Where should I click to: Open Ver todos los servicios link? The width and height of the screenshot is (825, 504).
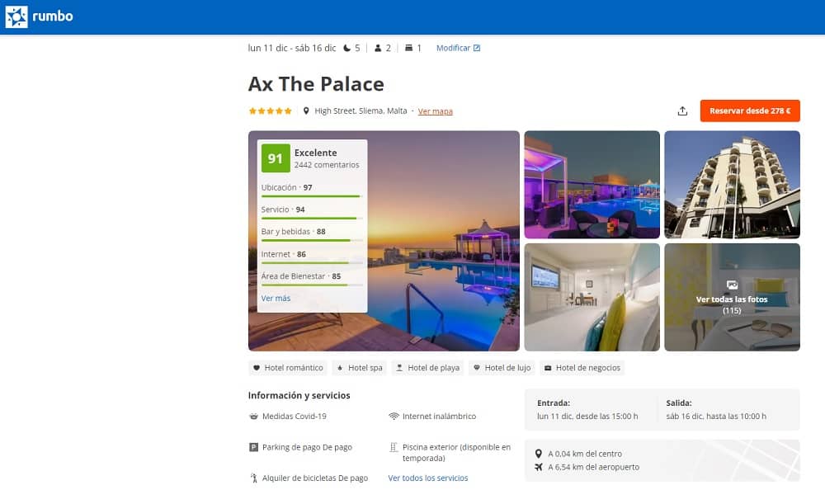pyautogui.click(x=427, y=478)
